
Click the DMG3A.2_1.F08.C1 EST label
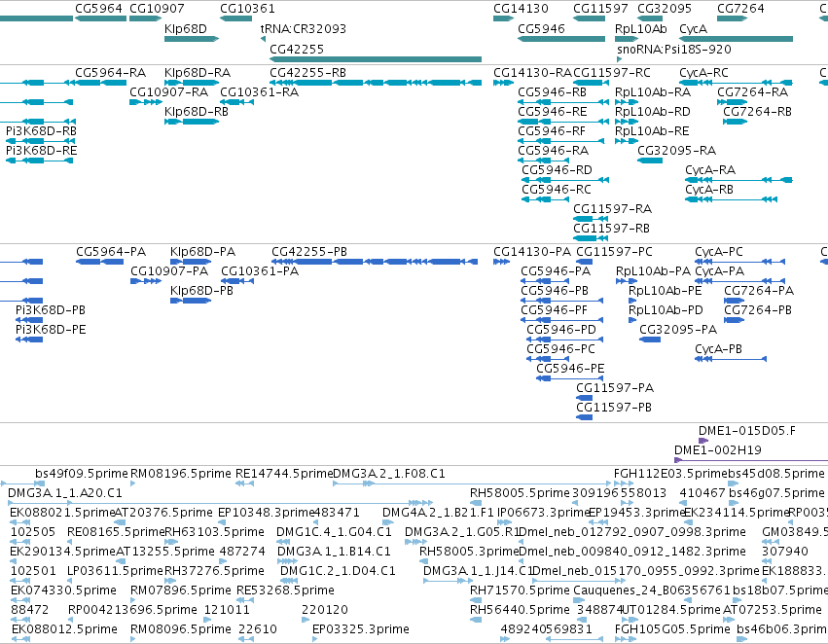[x=389, y=474]
